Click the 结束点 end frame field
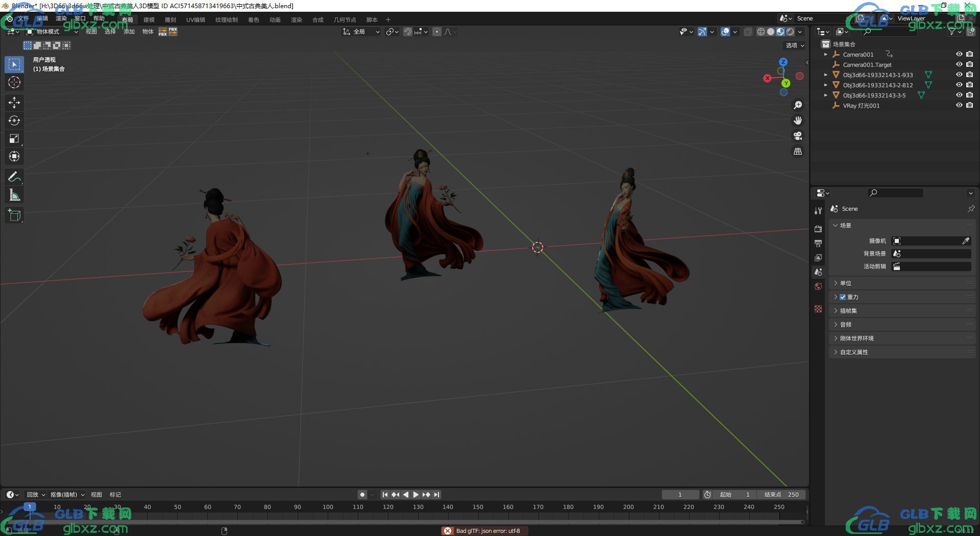 click(x=781, y=495)
